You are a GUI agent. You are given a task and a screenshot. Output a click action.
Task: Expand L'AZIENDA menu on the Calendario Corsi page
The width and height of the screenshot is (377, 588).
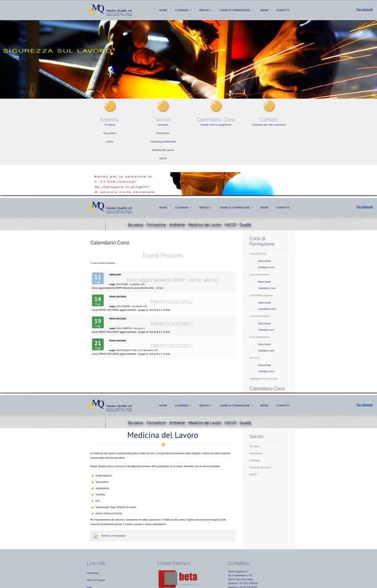tap(183, 207)
